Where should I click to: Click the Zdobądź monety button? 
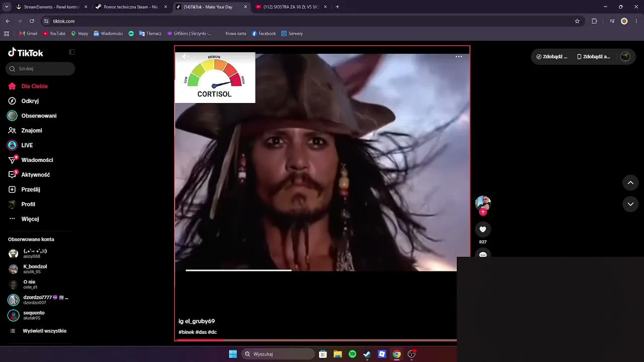(x=552, y=57)
